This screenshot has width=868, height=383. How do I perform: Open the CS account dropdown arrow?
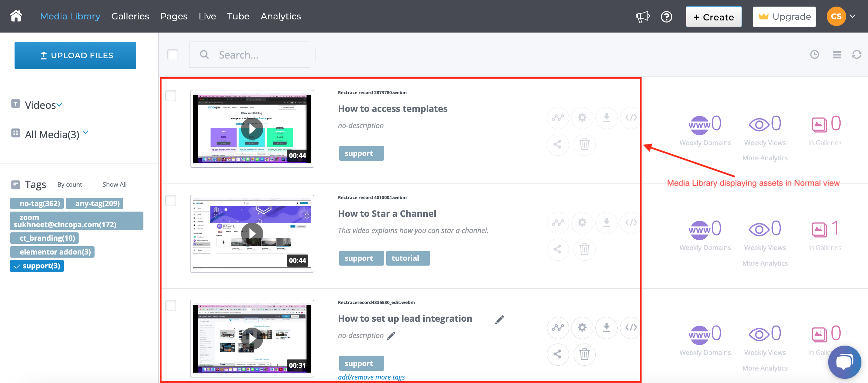click(x=853, y=16)
